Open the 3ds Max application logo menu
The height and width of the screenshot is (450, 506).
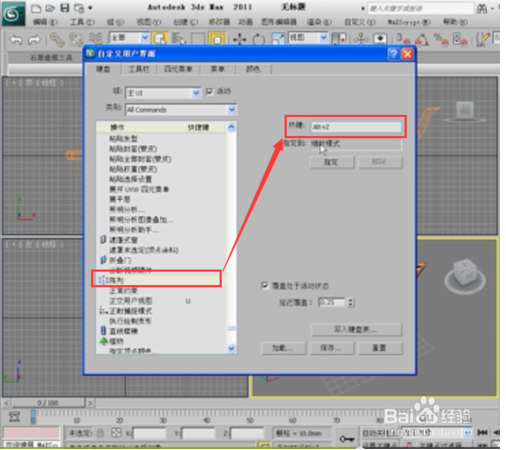13,13
